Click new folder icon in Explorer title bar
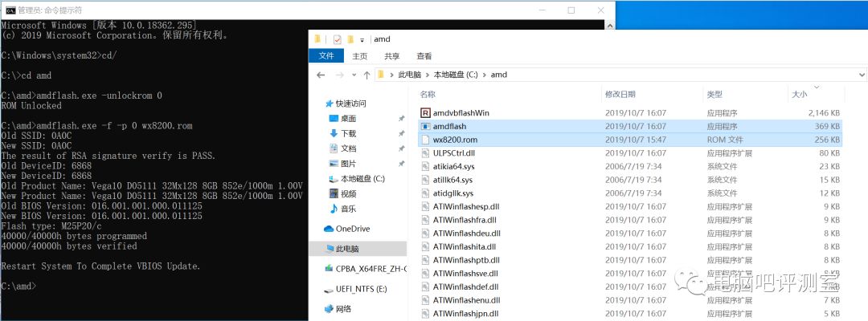Viewport: 868px width, 321px height. point(350,39)
